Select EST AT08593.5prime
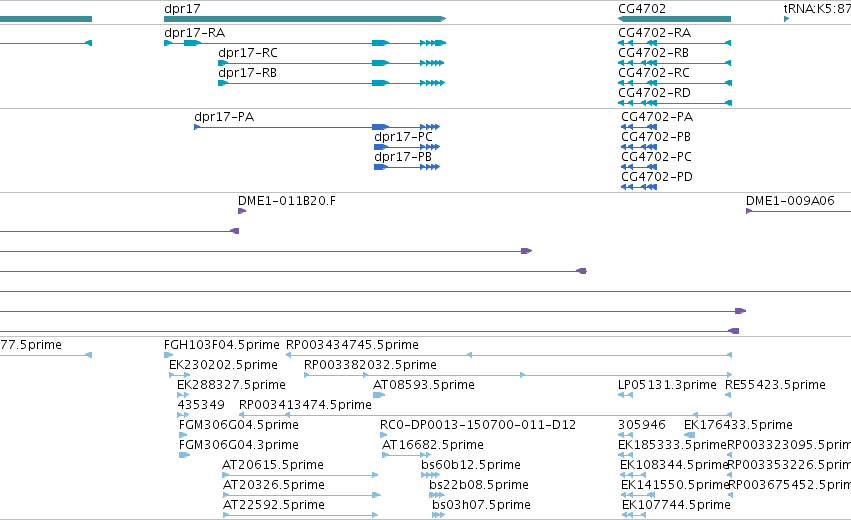Screen dimensions: 851x520 point(379,395)
